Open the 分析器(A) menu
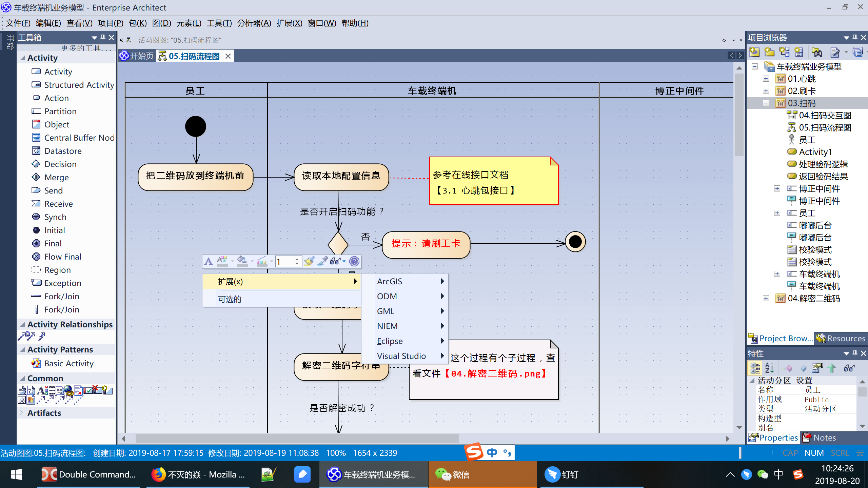The width and height of the screenshot is (868, 488). tap(254, 23)
